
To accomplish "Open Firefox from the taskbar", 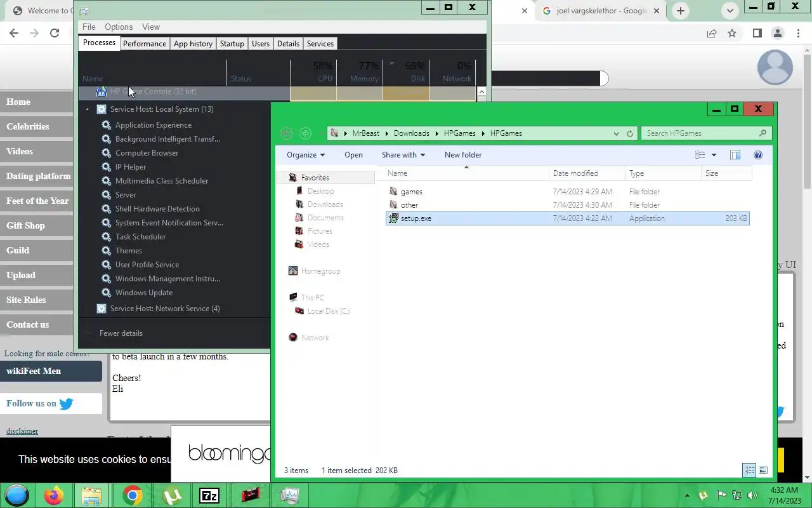I will click(x=54, y=495).
